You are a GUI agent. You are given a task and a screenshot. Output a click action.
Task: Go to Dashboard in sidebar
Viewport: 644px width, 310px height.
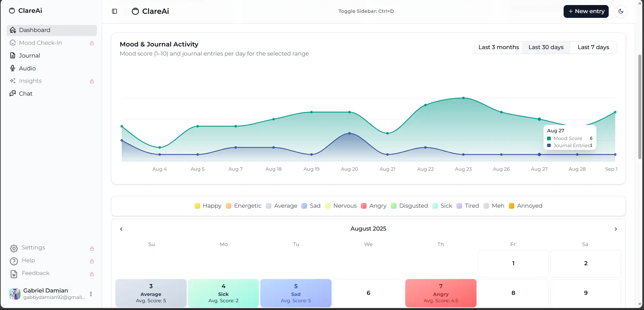coord(34,30)
